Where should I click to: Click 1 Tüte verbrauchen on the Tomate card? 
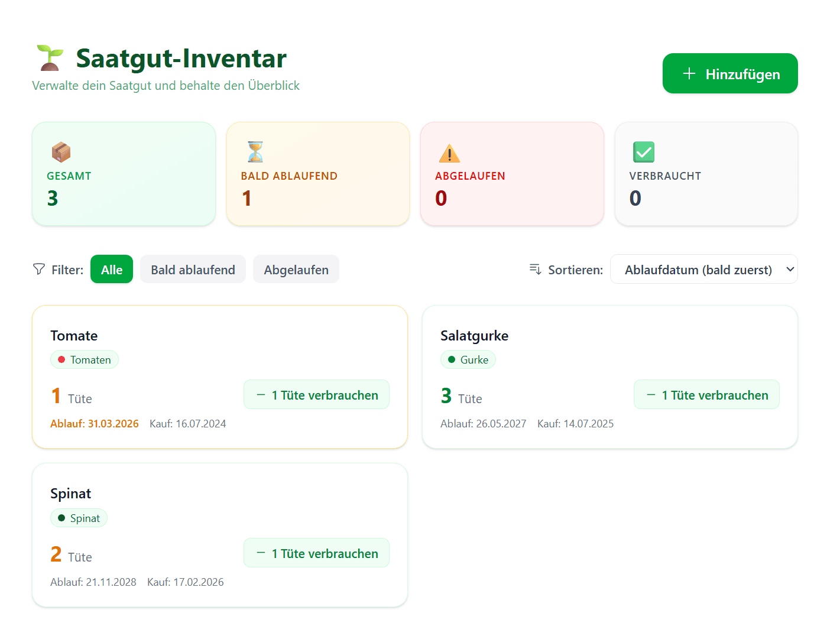(x=316, y=394)
